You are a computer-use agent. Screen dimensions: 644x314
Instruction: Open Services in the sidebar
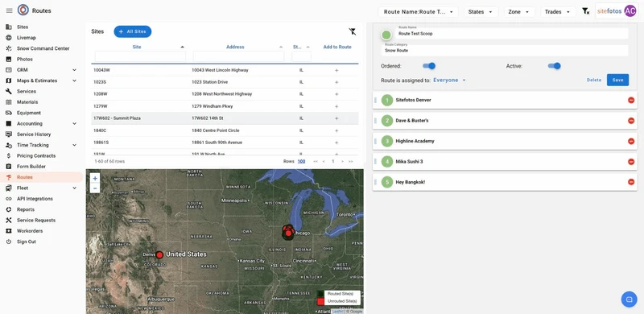click(x=27, y=91)
